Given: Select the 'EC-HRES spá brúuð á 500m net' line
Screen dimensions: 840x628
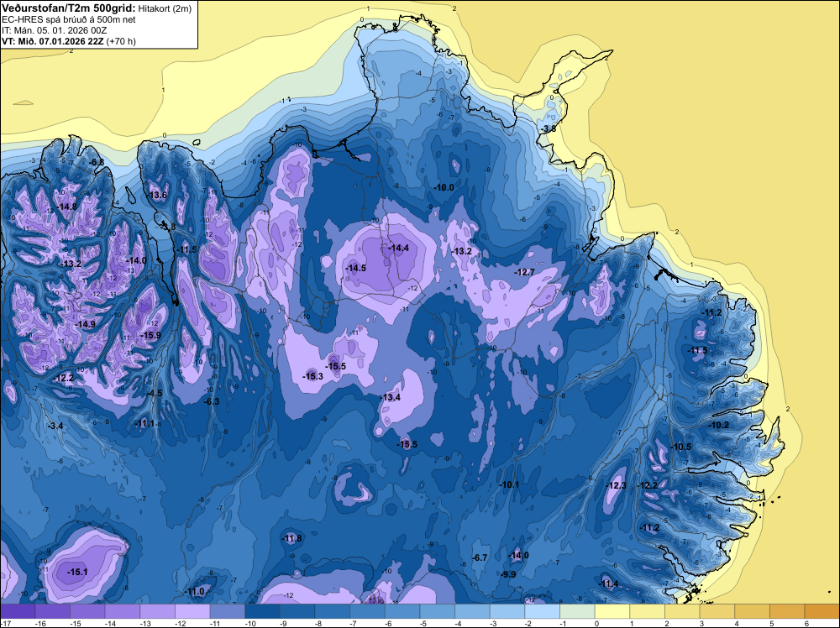Looking at the screenshot, I should (69, 19).
